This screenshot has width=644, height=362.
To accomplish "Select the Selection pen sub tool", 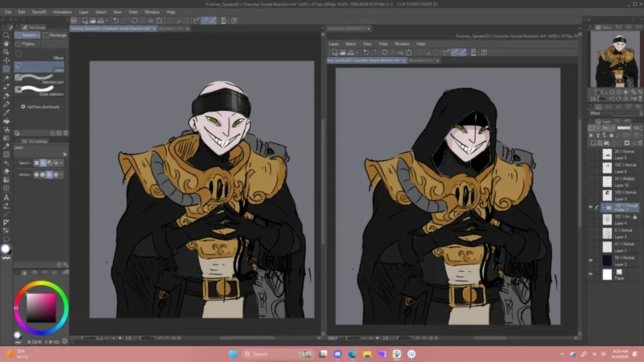I will 39,79.
